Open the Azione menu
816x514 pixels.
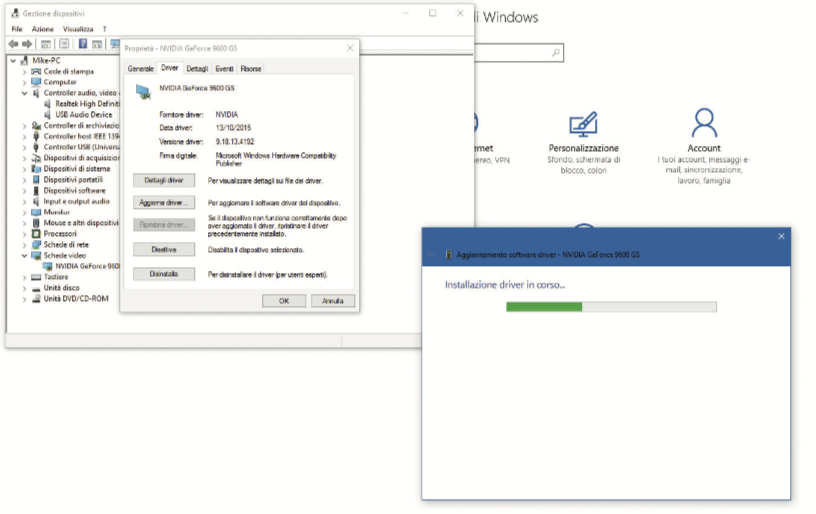42,29
